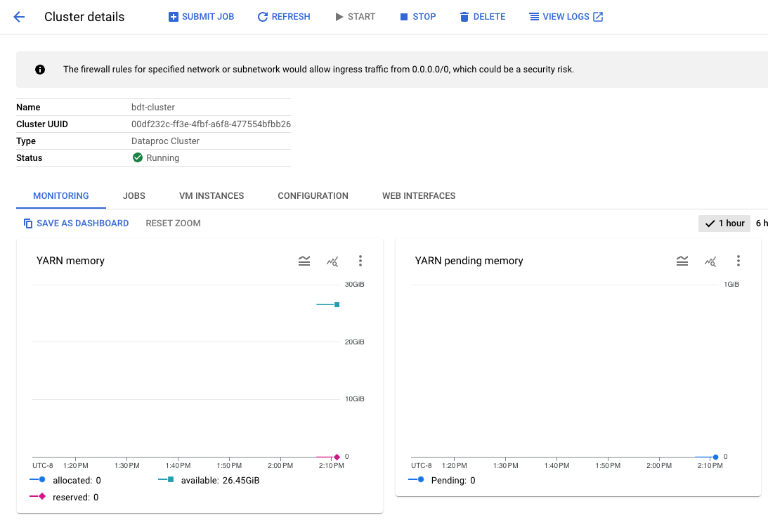768x532 pixels.
Task: Select the Configuration tab
Action: tap(313, 196)
